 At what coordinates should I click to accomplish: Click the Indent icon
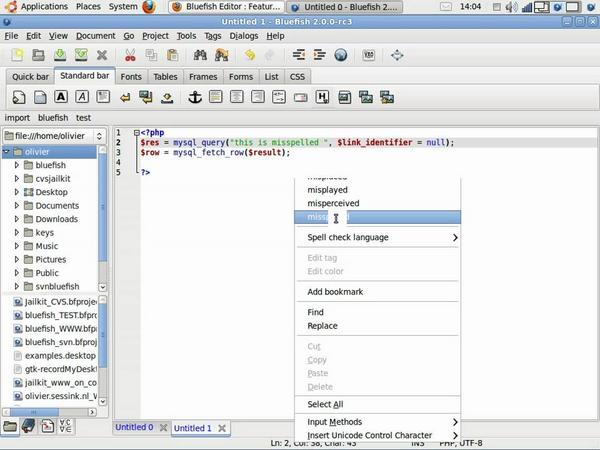coord(320,55)
